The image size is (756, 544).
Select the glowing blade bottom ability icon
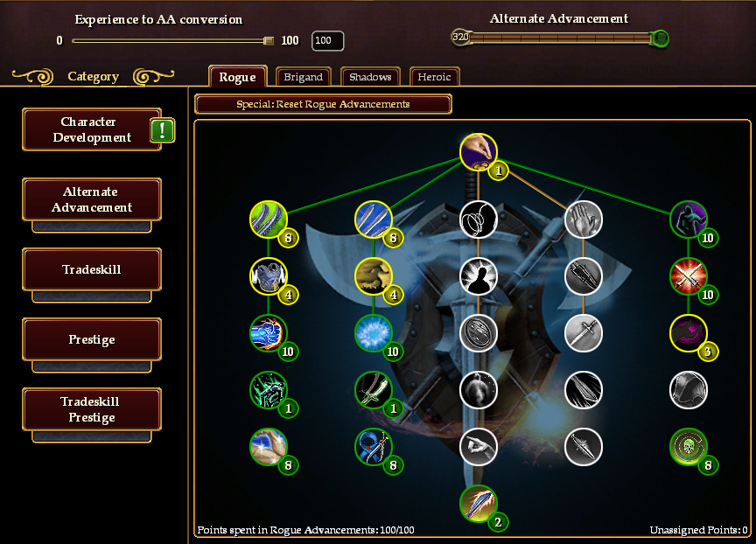click(x=479, y=504)
